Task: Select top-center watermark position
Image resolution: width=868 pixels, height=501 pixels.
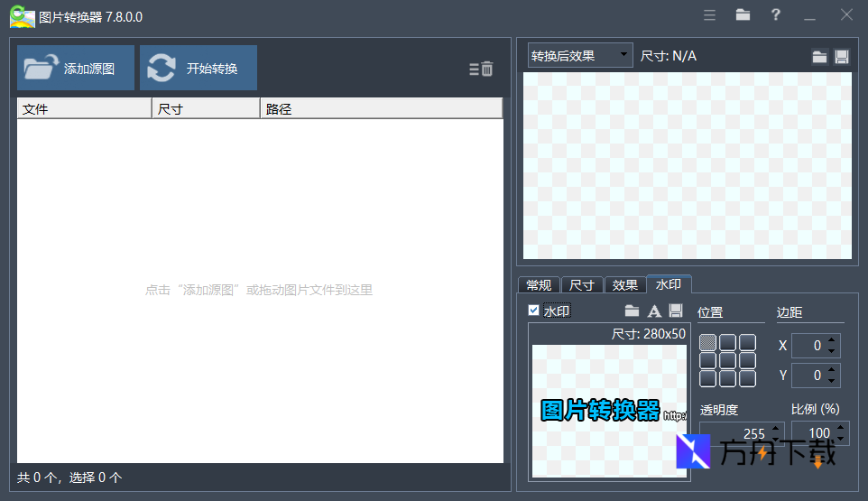Action: tap(727, 342)
